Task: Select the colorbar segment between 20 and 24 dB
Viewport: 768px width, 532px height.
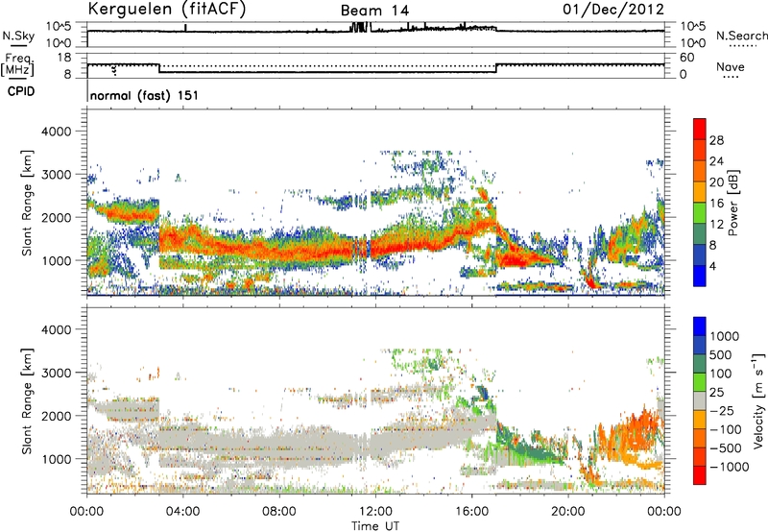Action: [700, 172]
